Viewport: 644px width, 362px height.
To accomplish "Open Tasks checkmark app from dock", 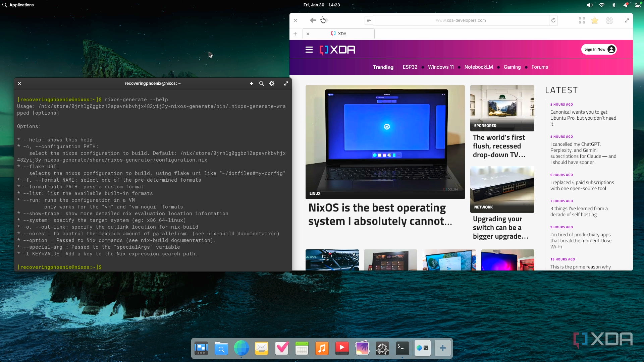I will 282,349.
